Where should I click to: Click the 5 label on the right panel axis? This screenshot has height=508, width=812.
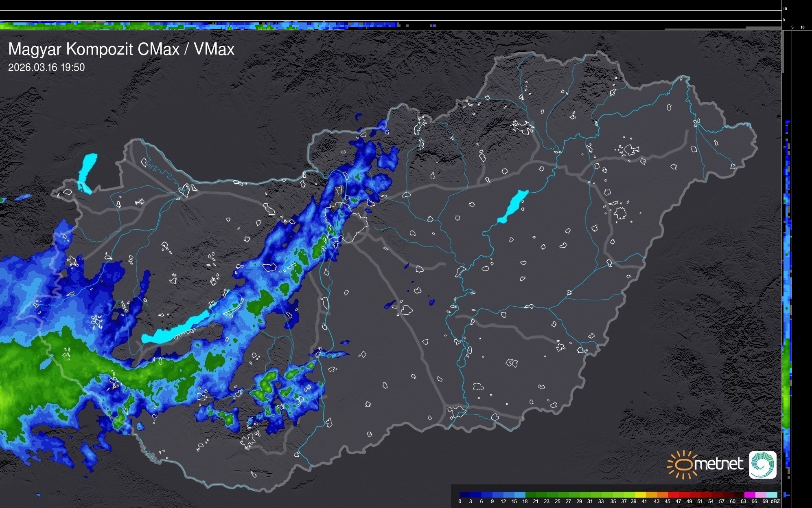pyautogui.click(x=792, y=27)
